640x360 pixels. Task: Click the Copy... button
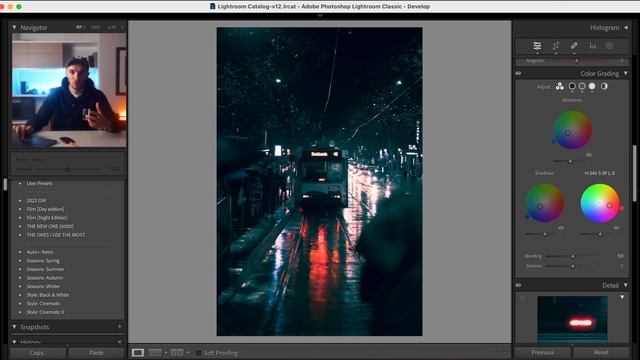pyautogui.click(x=38, y=353)
